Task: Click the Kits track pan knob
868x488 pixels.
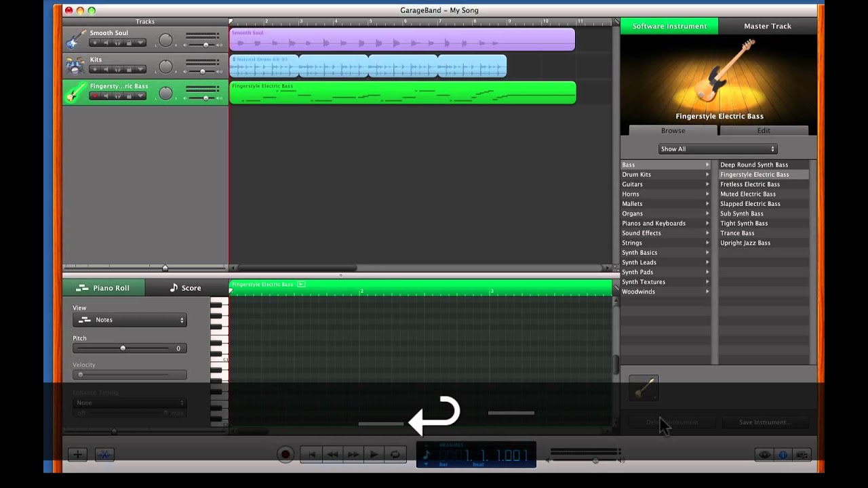Action: coord(165,66)
